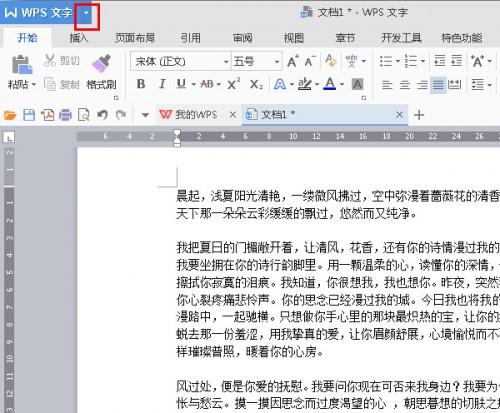This screenshot has height=413, width=500.
Task: Click the line spacing icon
Action: (x=477, y=85)
